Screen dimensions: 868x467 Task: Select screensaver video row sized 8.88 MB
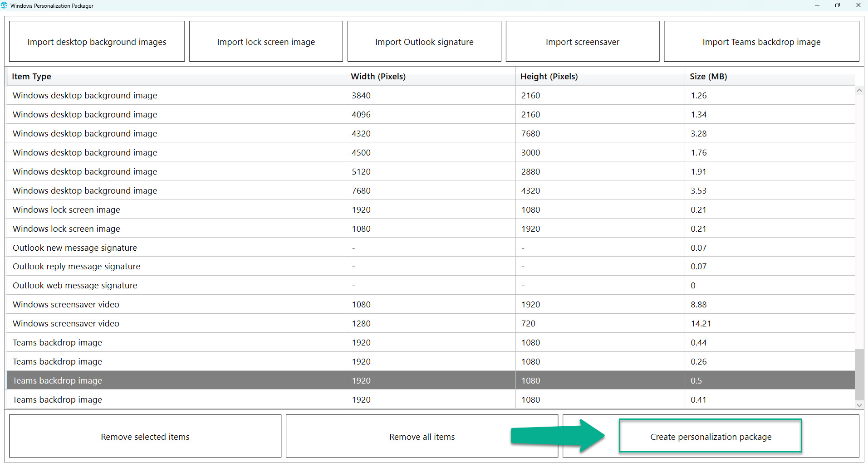tap(431, 304)
